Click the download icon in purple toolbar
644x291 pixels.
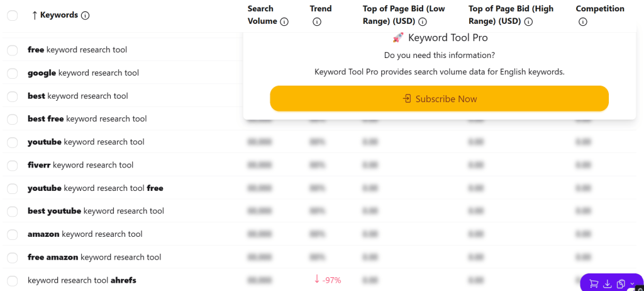coord(608,283)
